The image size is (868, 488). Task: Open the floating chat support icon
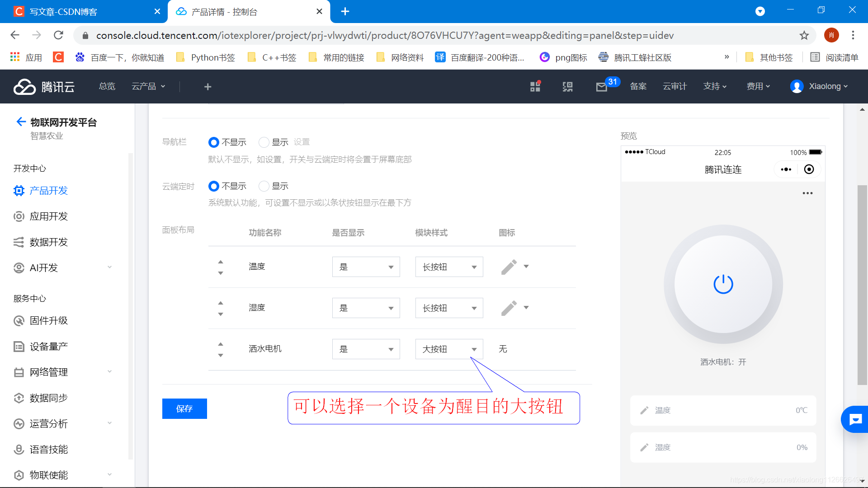click(x=855, y=420)
